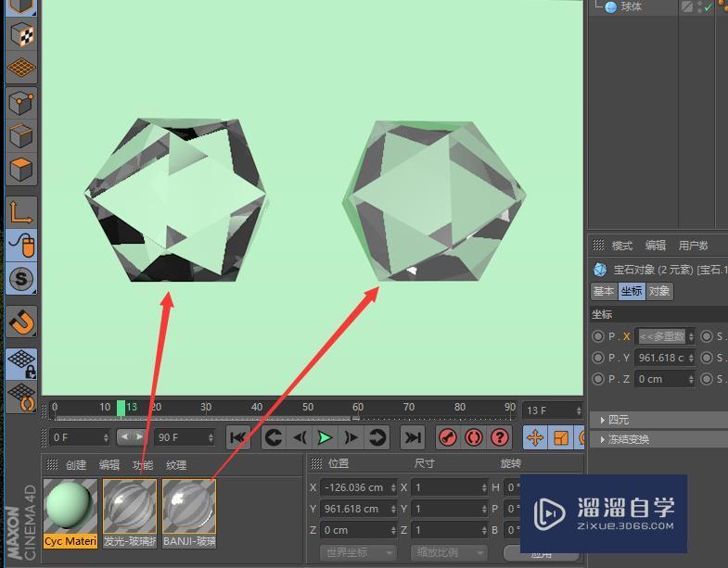Screen dimensions: 728x568
Task: Click the Planar Workplane grid-with-arrows icon
Action: click(21, 398)
